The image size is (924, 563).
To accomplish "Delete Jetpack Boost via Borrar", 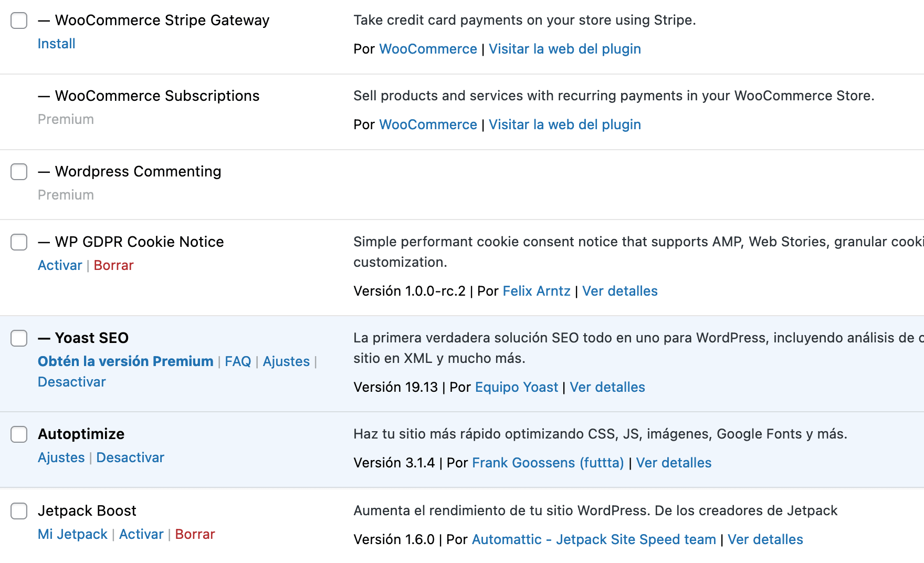I will coord(195,534).
